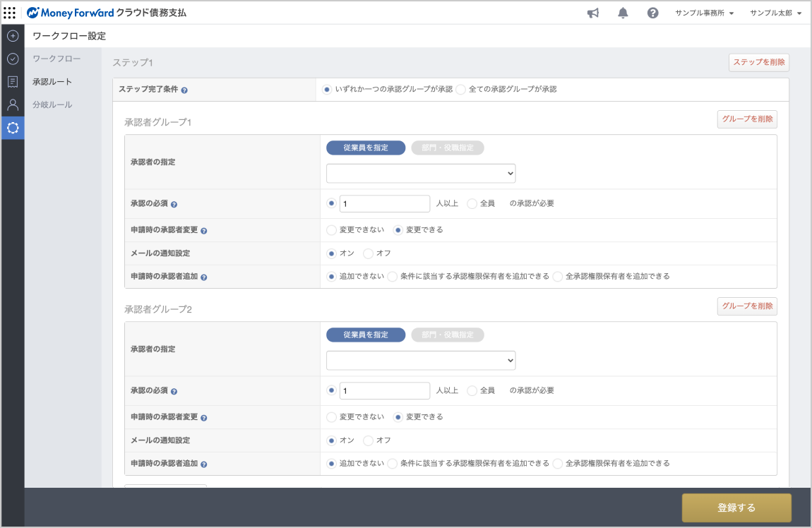Select '変更できない' in approver group 1

(x=331, y=230)
